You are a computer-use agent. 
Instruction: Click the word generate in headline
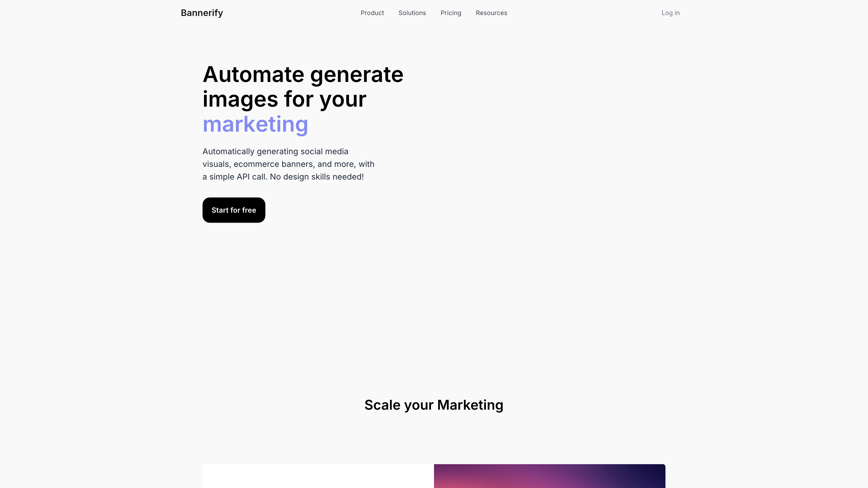click(357, 75)
